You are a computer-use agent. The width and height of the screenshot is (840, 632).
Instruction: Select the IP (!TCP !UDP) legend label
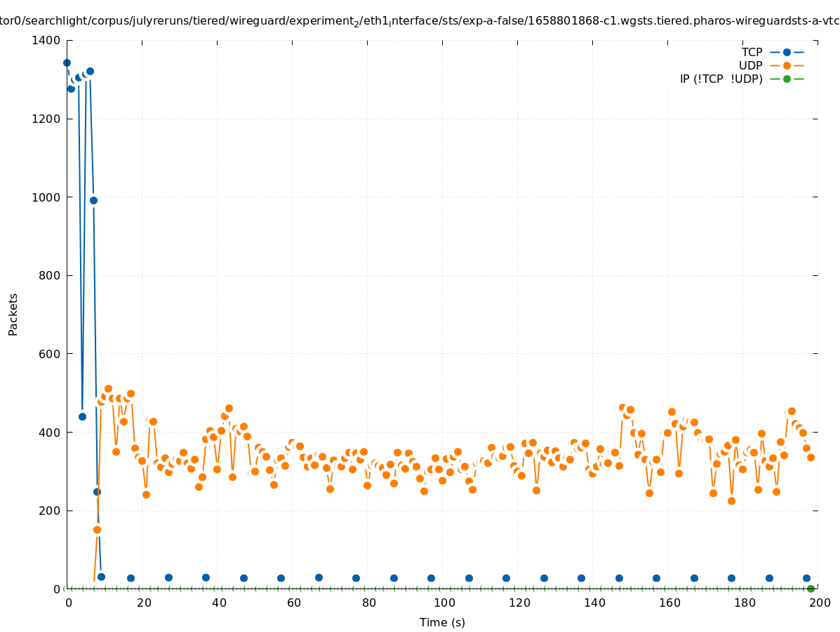pyautogui.click(x=721, y=79)
